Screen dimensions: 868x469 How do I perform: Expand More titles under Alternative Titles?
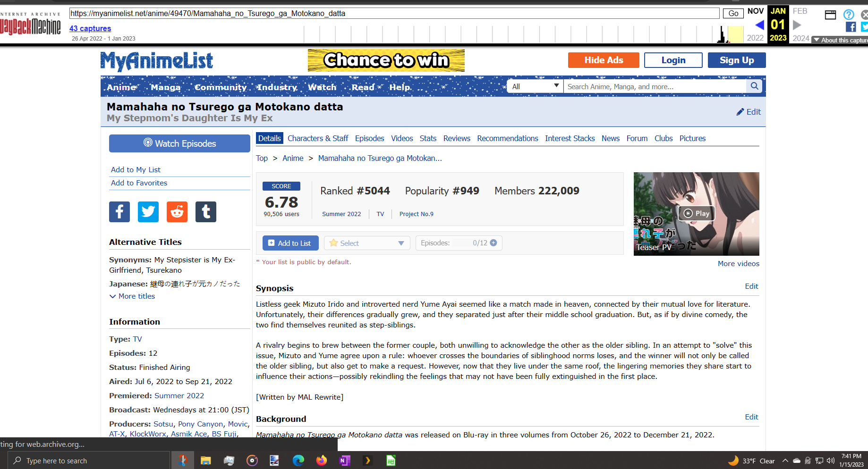click(133, 296)
